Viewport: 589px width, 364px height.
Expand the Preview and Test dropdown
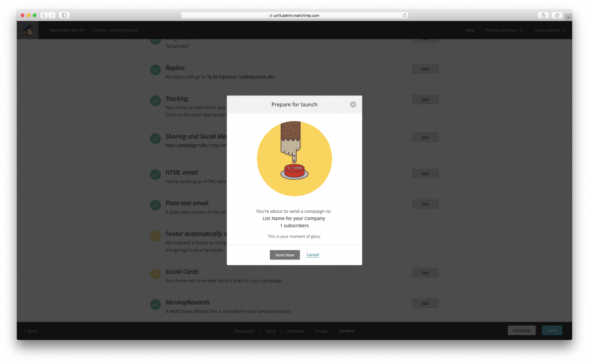[x=504, y=30]
